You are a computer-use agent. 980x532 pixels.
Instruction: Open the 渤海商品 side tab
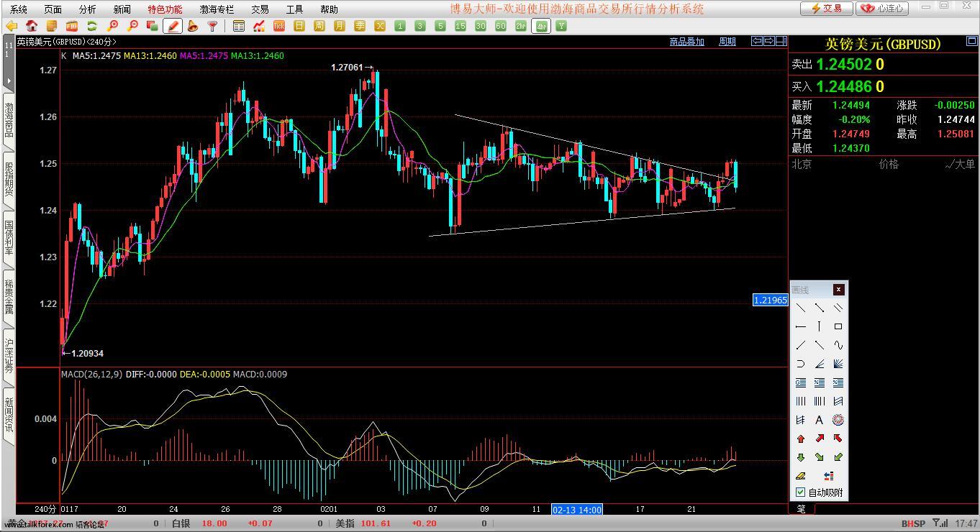[9, 121]
